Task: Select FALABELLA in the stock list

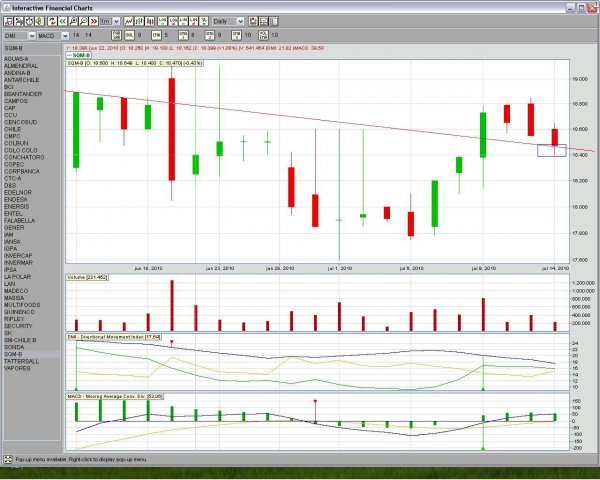Action: coord(19,220)
